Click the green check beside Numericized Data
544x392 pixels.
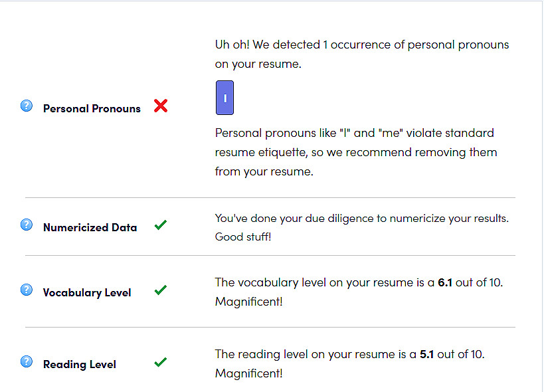(x=160, y=225)
